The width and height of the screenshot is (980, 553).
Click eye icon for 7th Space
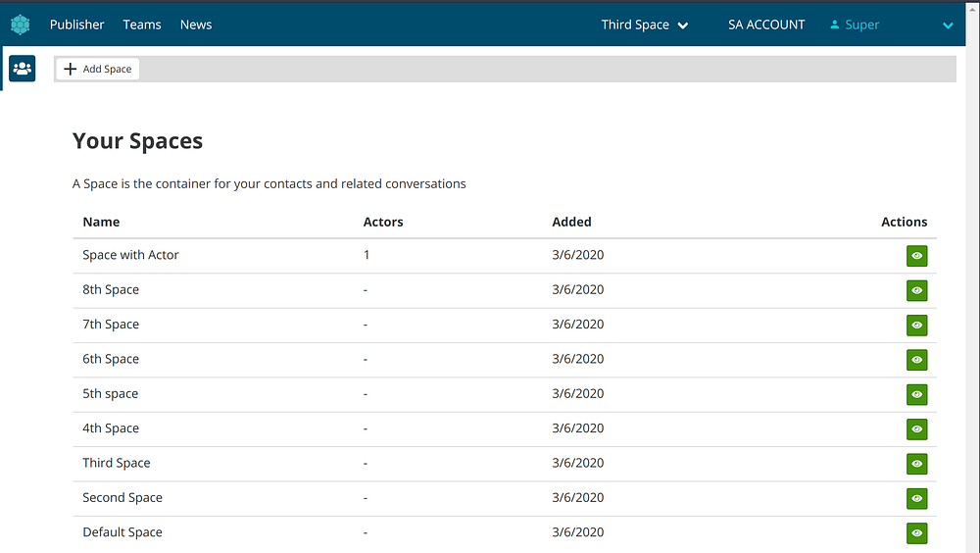click(x=916, y=326)
